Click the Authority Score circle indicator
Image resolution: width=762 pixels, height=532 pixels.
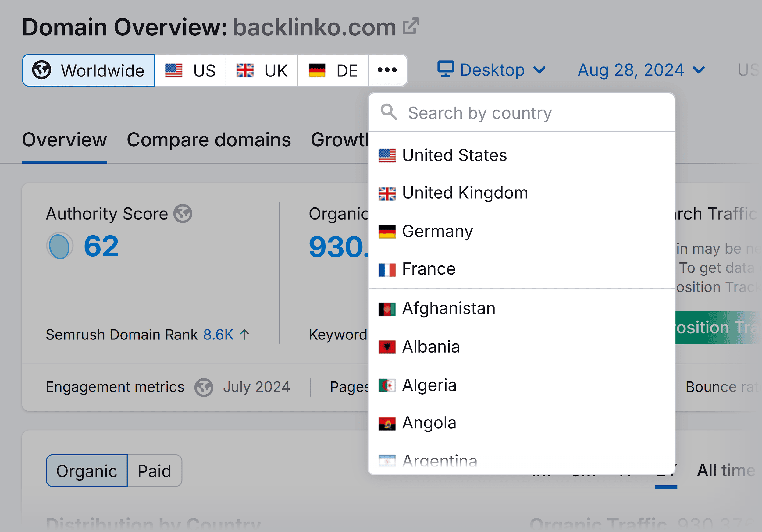point(59,246)
